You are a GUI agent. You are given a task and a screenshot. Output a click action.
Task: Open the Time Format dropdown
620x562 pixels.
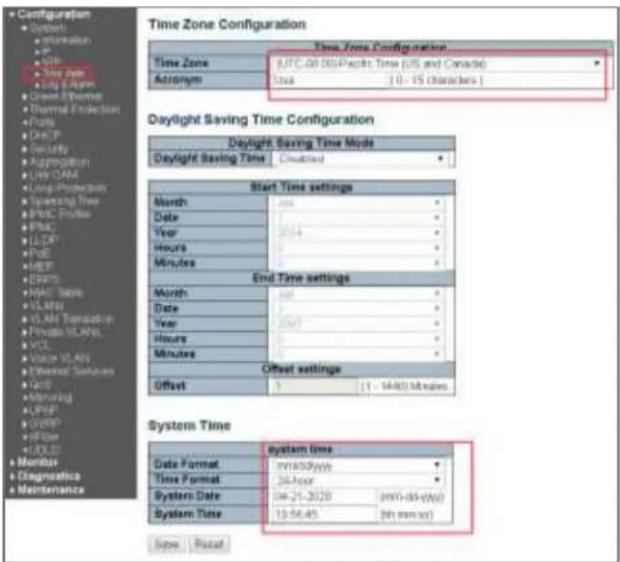point(358,480)
